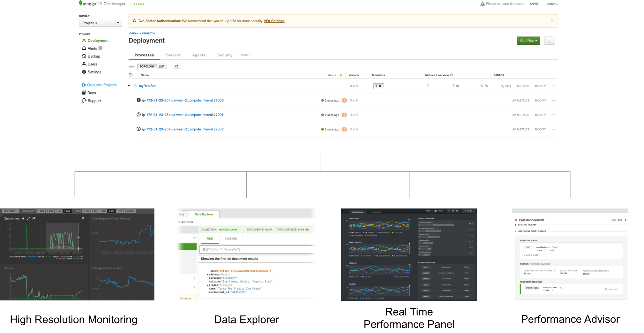Open the 2FA Settings link
This screenshot has width=644, height=333.
[274, 21]
